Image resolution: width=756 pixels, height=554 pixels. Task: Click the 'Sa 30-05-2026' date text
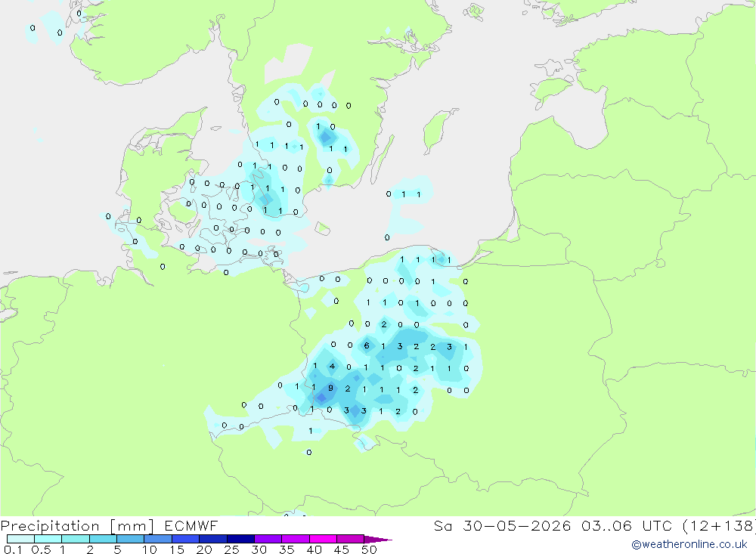pyautogui.click(x=503, y=526)
